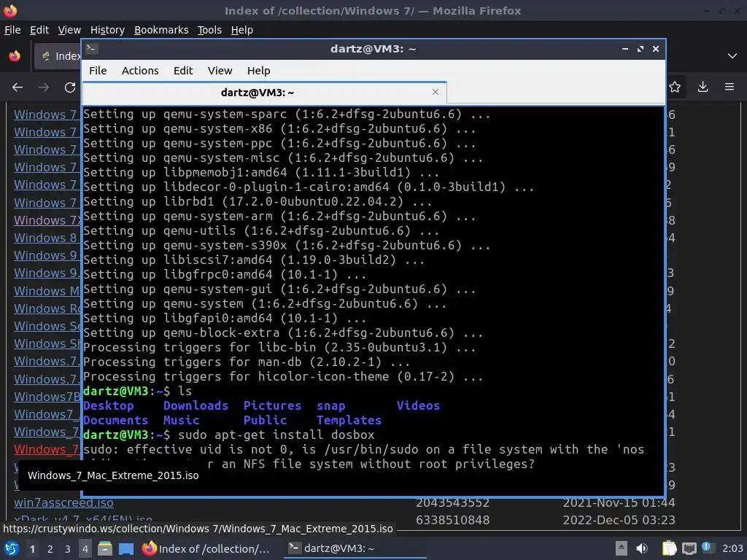747x560 pixels.
Task: Open Firefox Bookmarks menu
Action: click(x=161, y=30)
